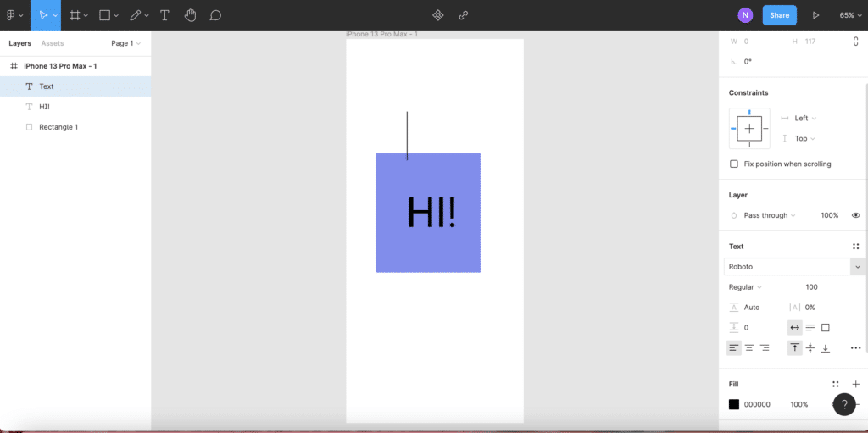Select the Comment tool
Image resolution: width=868 pixels, height=433 pixels.
pos(216,15)
